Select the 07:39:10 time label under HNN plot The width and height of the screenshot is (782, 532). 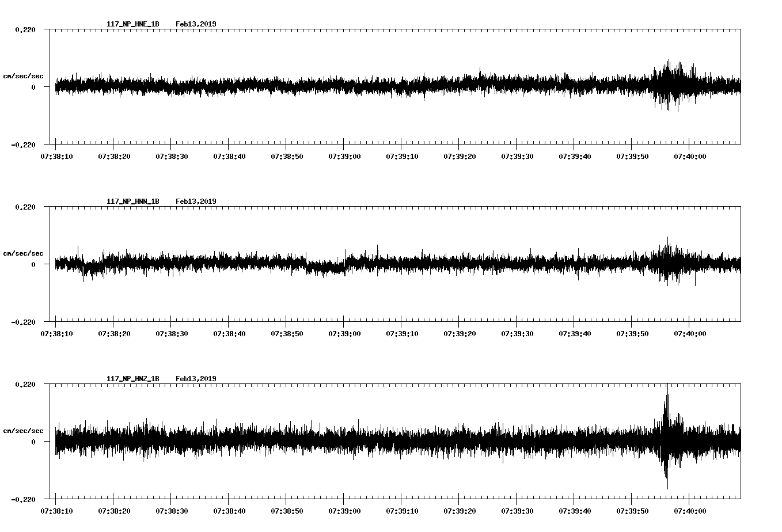(x=402, y=333)
